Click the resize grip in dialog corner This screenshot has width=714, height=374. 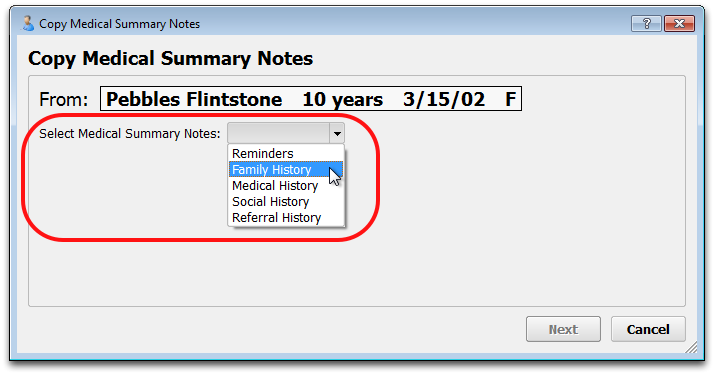[691, 348]
